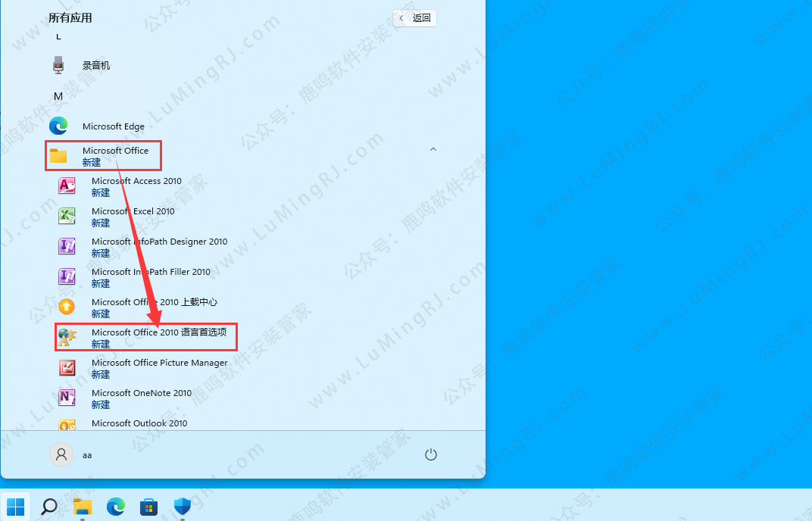Click the Windows Start button on taskbar

click(16, 506)
